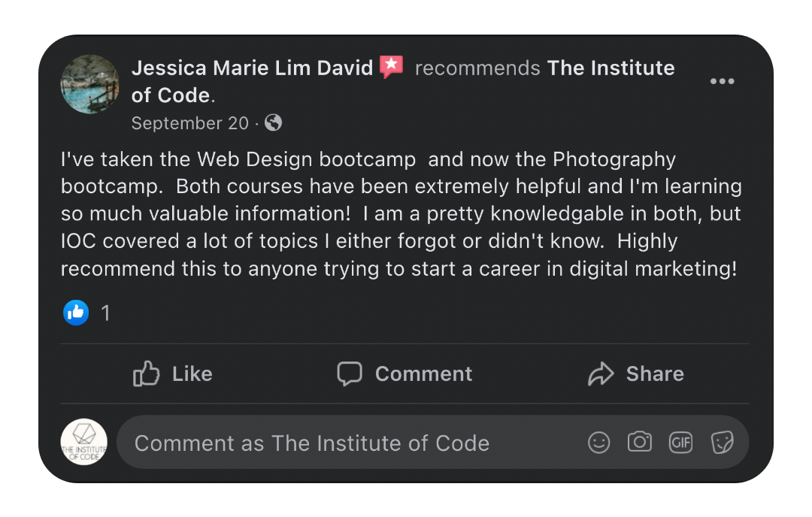The image size is (812, 517).
Task: Attach a photo using the camera icon
Action: [640, 442]
